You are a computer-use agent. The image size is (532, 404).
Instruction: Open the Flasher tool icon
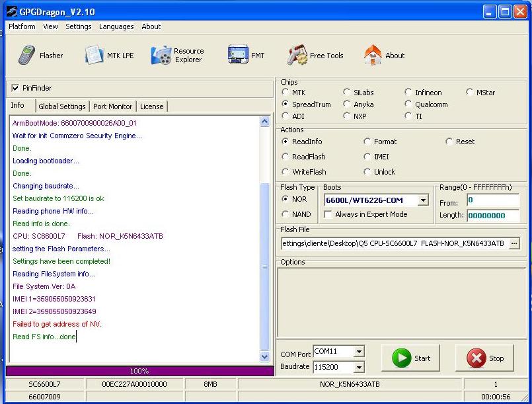click(26, 55)
